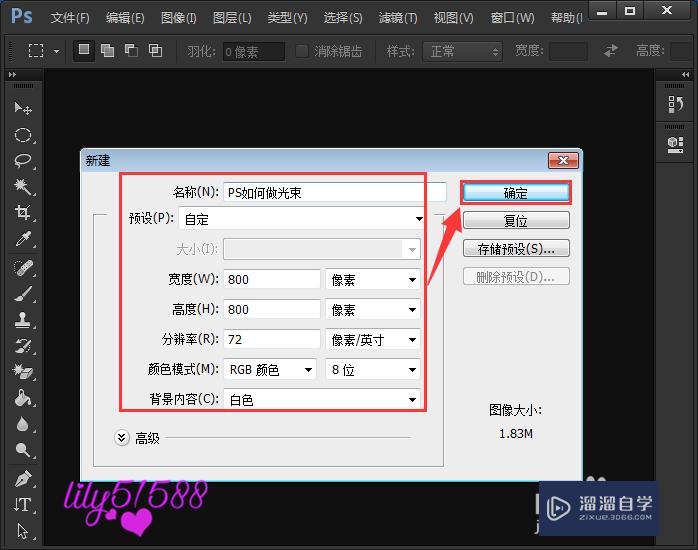Image resolution: width=698 pixels, height=550 pixels.
Task: Open the 预设 preset dropdown
Action: tap(302, 218)
